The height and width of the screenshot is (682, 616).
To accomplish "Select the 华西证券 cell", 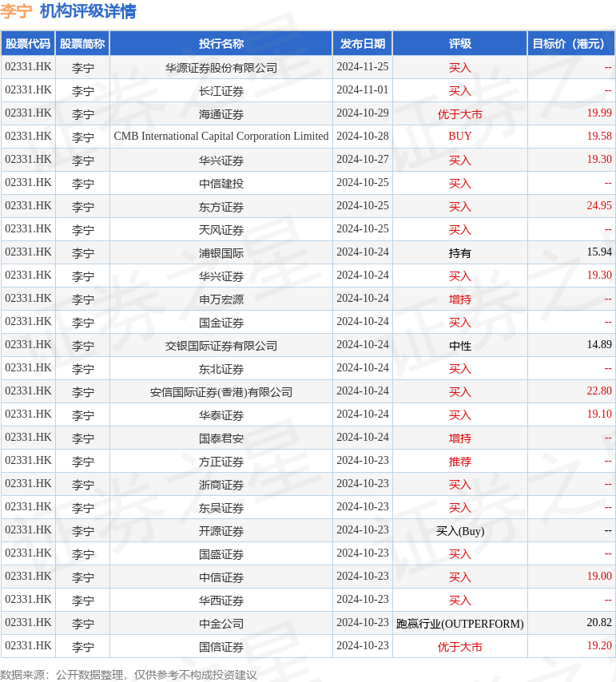I will click(x=221, y=601).
